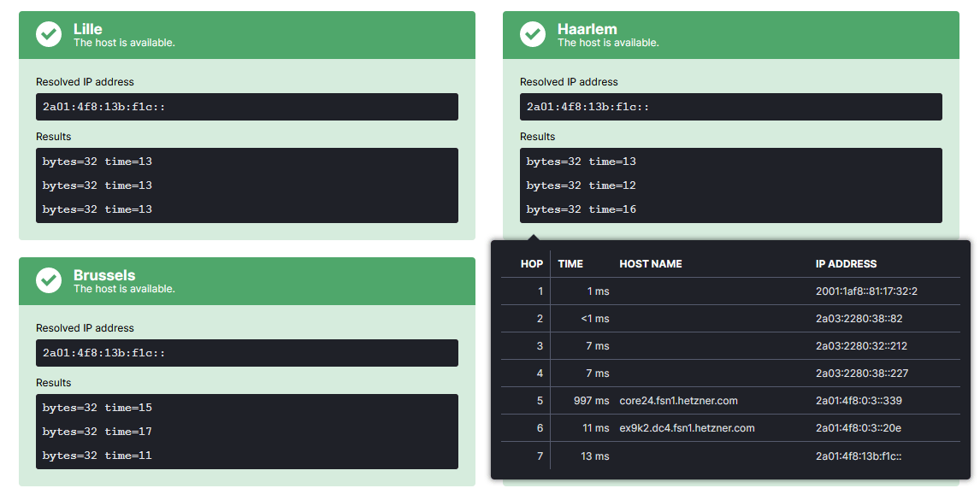Click the final hop IP 2a01:4f8:13b:f1c::
The height and width of the screenshot is (494, 980).
point(858,456)
